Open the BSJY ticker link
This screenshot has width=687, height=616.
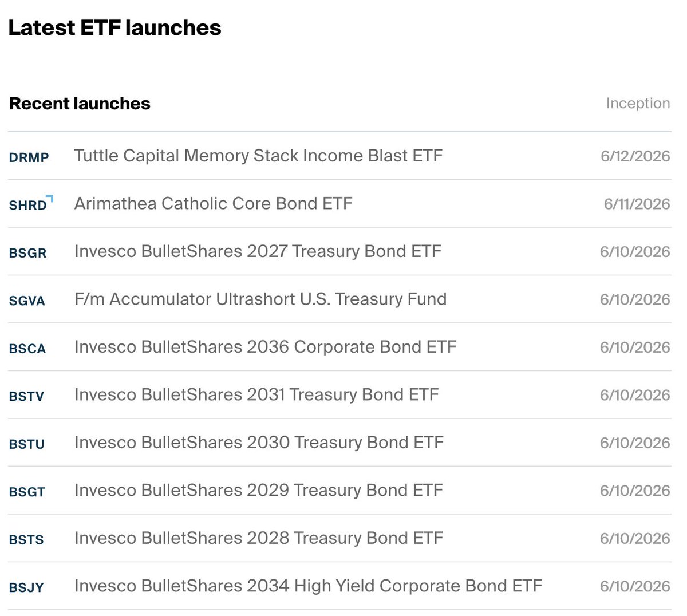(x=26, y=587)
